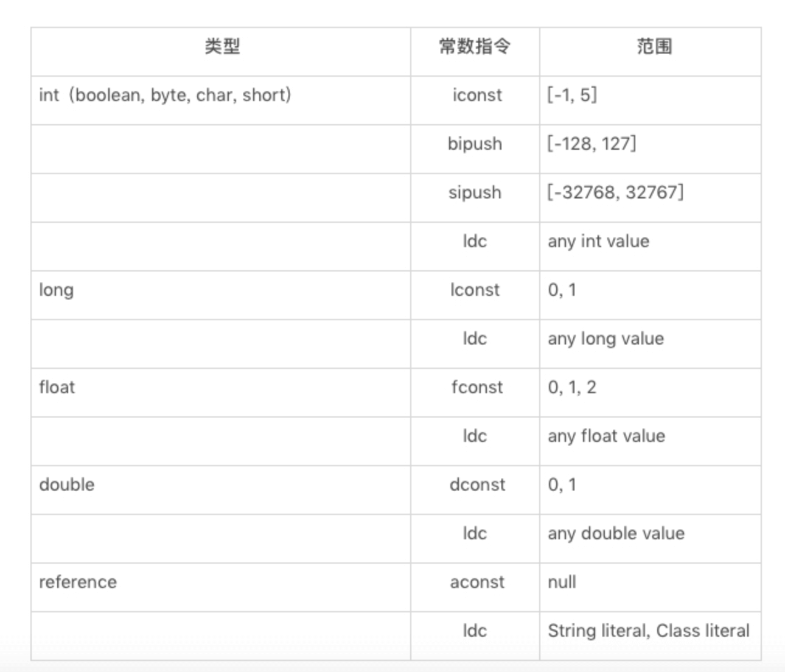Click the double type cell
This screenshot has width=785, height=672.
click(221, 490)
